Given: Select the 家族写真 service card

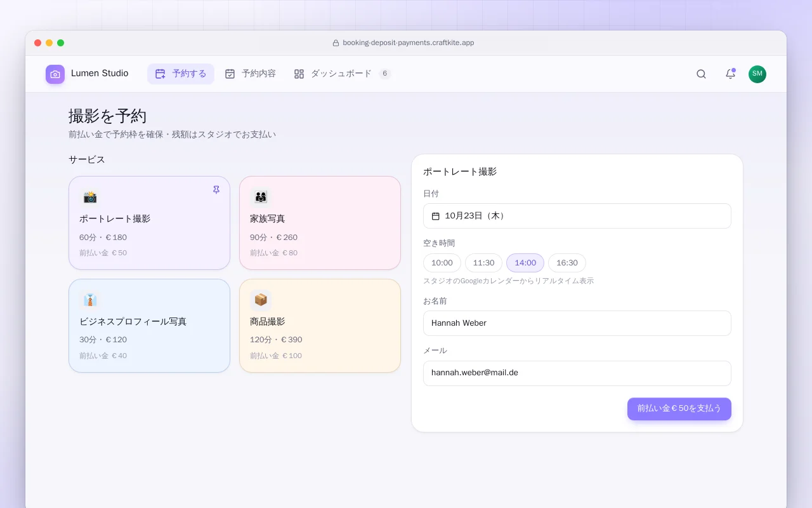Looking at the screenshot, I should tap(320, 223).
